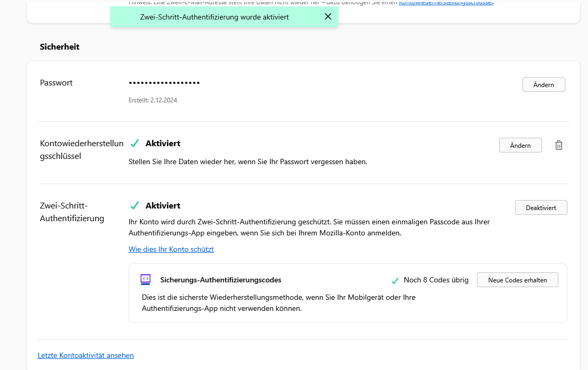Select the Erstellt: 2.12.2024 date text
Viewport: 588px width, 370px height.
tap(153, 100)
